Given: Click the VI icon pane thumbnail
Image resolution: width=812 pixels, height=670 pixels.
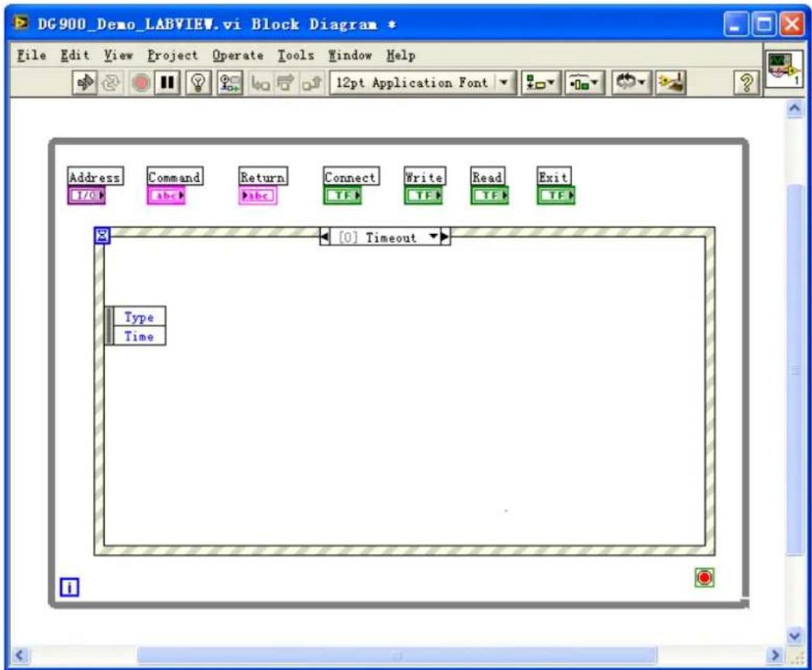Looking at the screenshot, I should (x=783, y=69).
